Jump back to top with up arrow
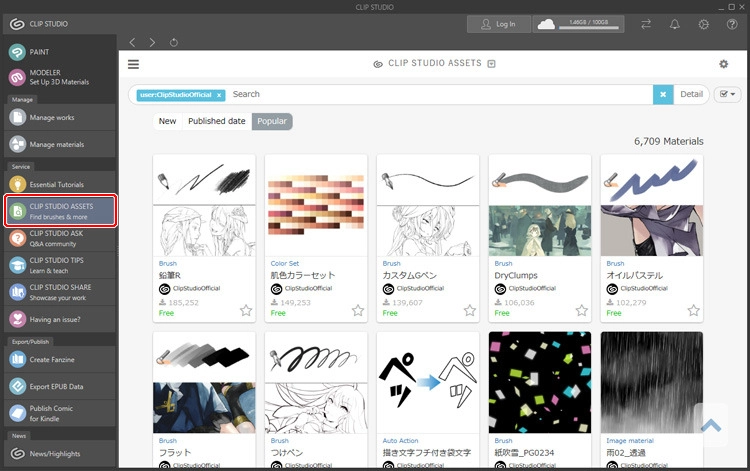The image size is (750, 471). tap(711, 425)
